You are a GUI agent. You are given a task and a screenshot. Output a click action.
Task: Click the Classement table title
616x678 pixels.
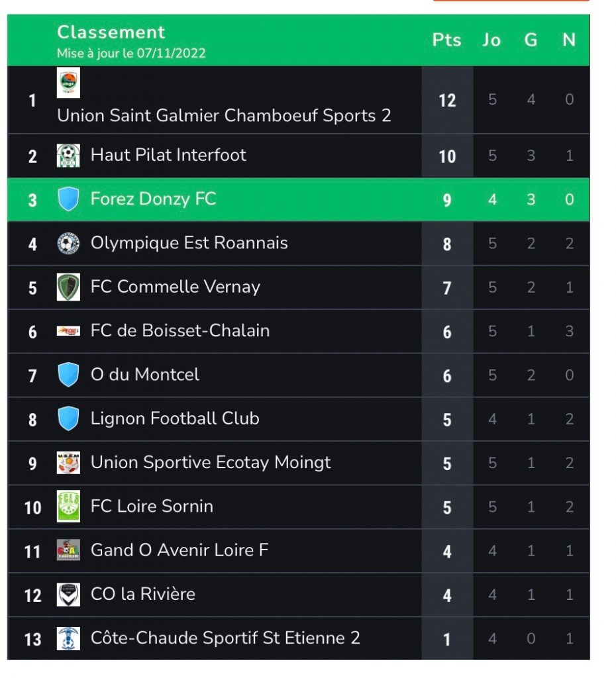pyautogui.click(x=111, y=32)
